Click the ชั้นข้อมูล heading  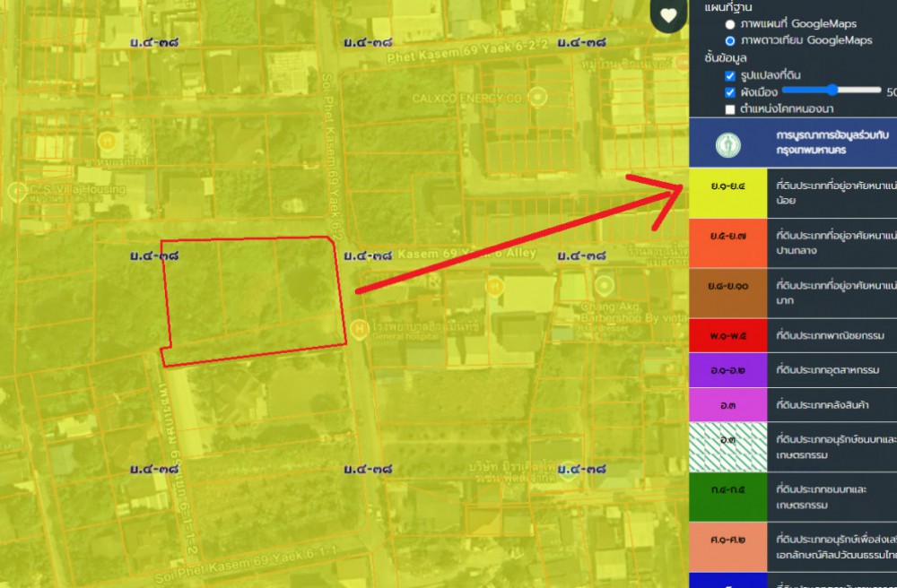tap(726, 57)
